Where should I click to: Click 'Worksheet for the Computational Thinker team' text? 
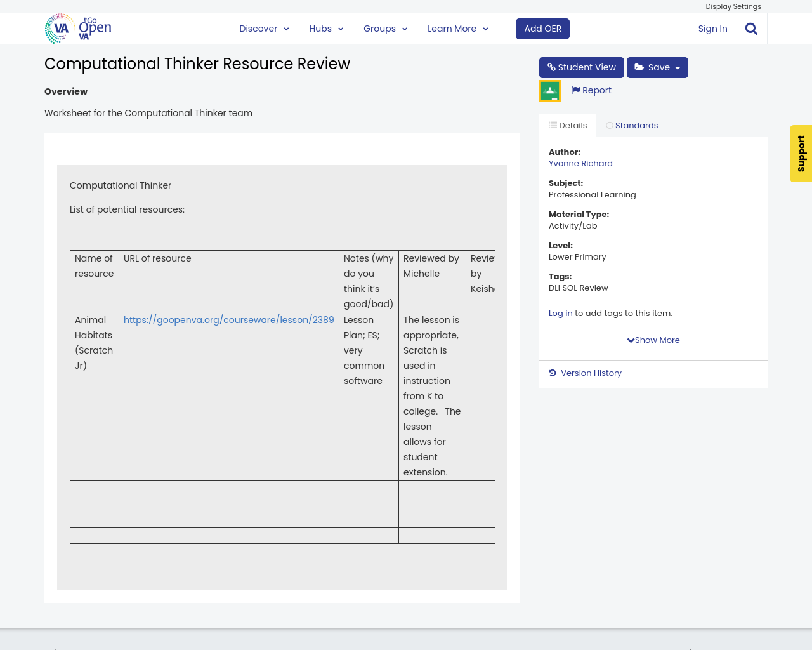pos(148,113)
